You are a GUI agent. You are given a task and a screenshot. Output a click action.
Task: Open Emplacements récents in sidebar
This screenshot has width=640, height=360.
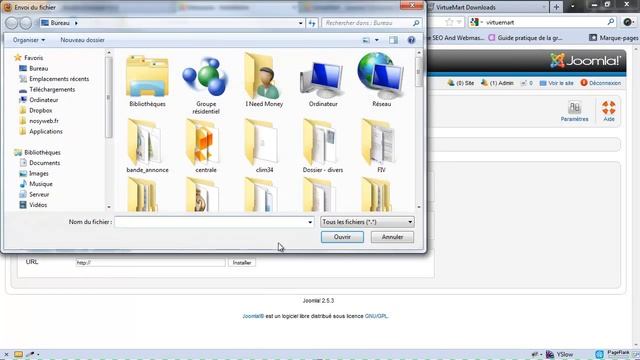(59, 79)
